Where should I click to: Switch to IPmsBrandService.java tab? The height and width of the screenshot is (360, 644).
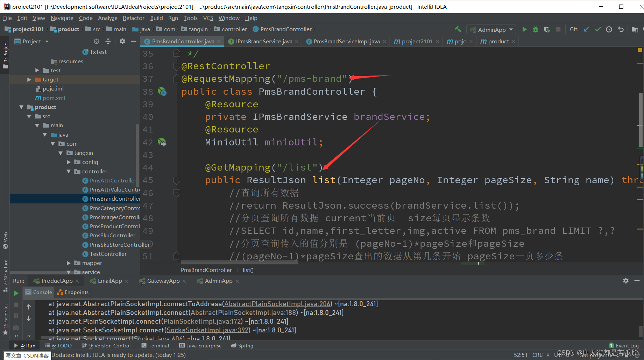click(264, 42)
